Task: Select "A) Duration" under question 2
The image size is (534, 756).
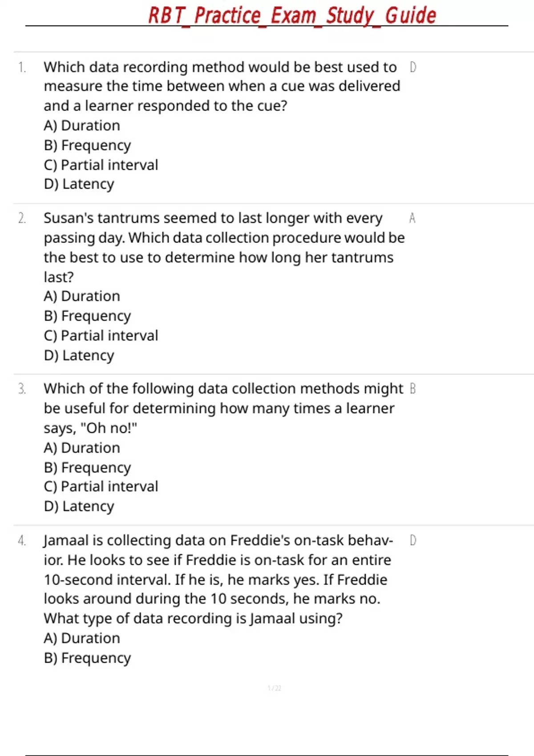Action: (x=82, y=296)
